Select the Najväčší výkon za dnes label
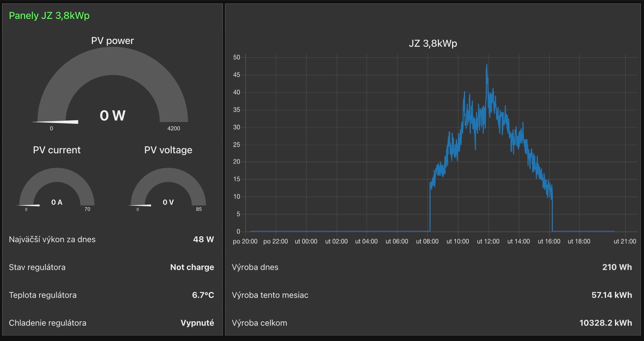Image resolution: width=644 pixels, height=341 pixels. (52, 239)
